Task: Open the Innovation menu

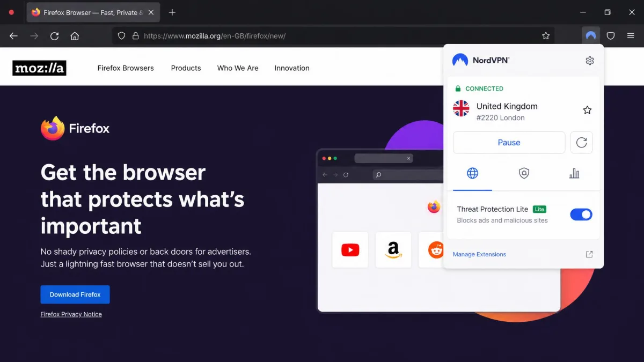Action: point(292,68)
